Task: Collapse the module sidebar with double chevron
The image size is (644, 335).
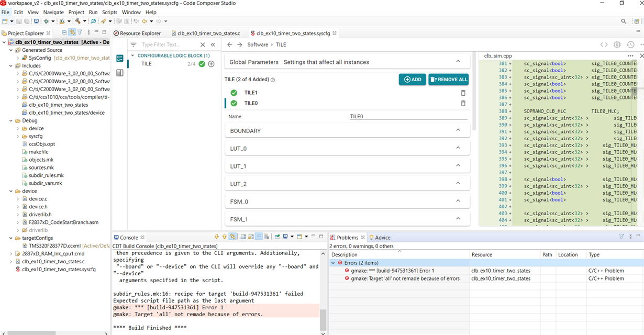Action: [213, 45]
